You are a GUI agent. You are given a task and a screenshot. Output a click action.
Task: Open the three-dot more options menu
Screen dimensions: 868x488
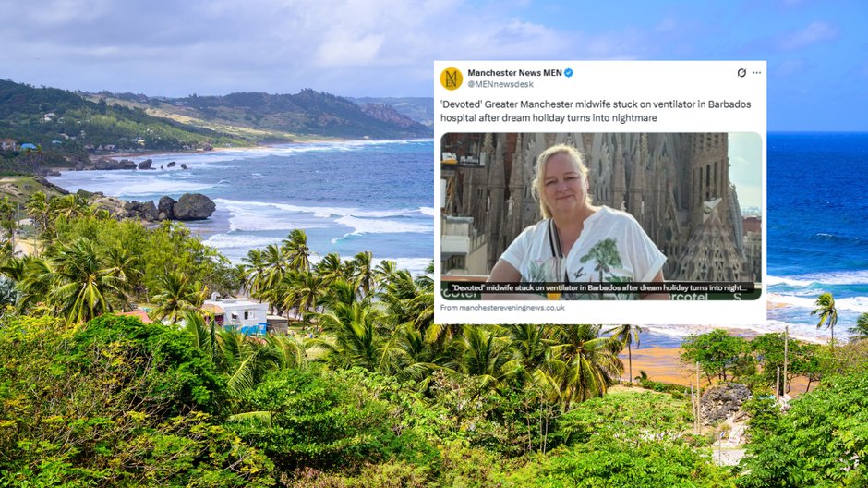pos(757,73)
